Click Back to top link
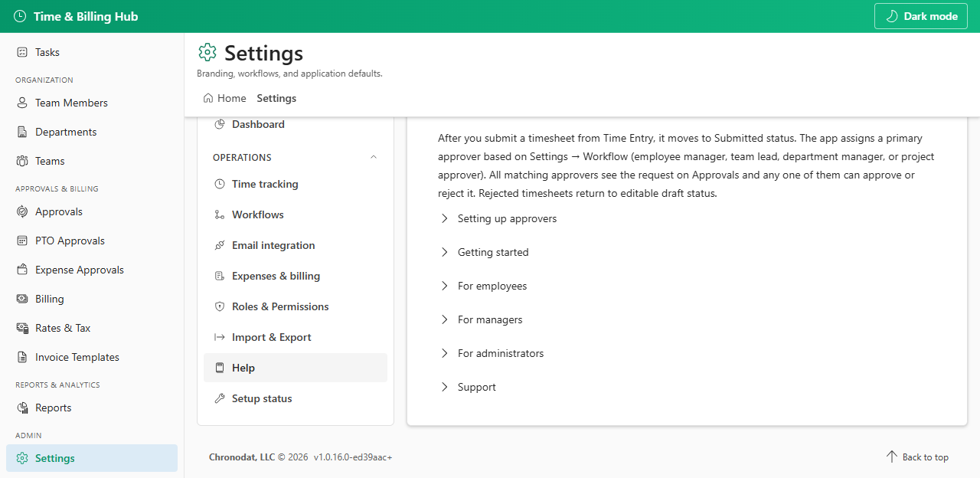The image size is (980, 478). coord(917,457)
